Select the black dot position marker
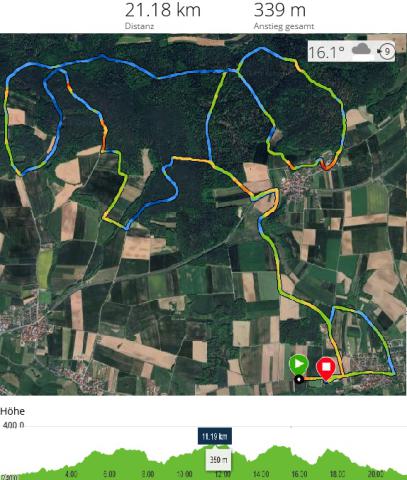This screenshot has width=407, height=480. point(299,379)
